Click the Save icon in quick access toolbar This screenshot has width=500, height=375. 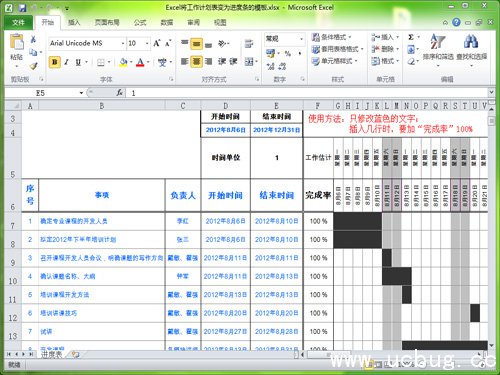(x=22, y=7)
